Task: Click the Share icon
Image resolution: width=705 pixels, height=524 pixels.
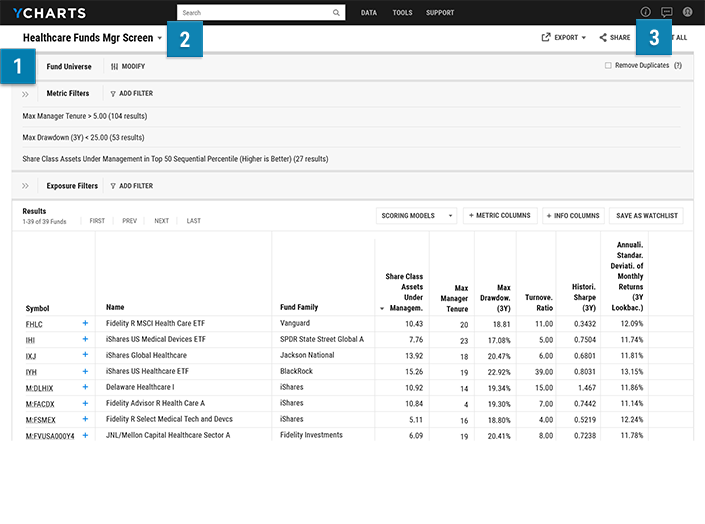Action: (x=603, y=37)
